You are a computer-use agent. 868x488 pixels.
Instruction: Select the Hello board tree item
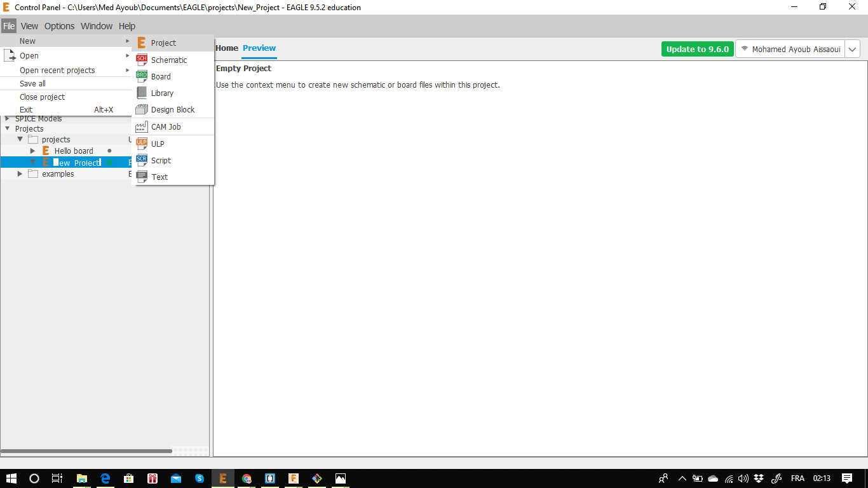(x=74, y=151)
